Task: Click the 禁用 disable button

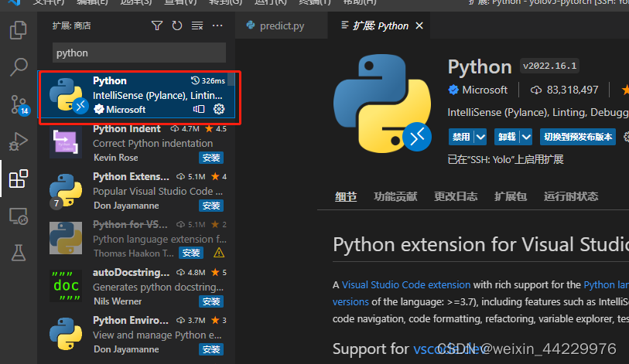Action: click(x=461, y=137)
